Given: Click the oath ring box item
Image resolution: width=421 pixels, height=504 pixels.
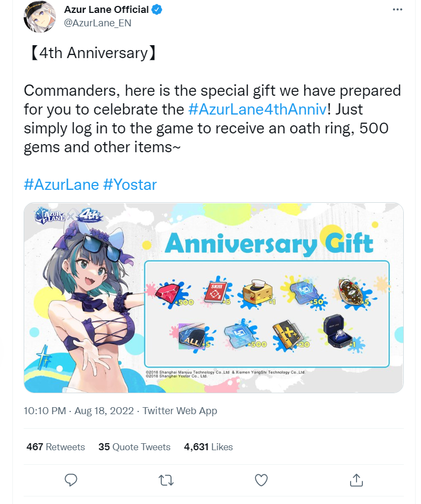Looking at the screenshot, I should point(340,332).
